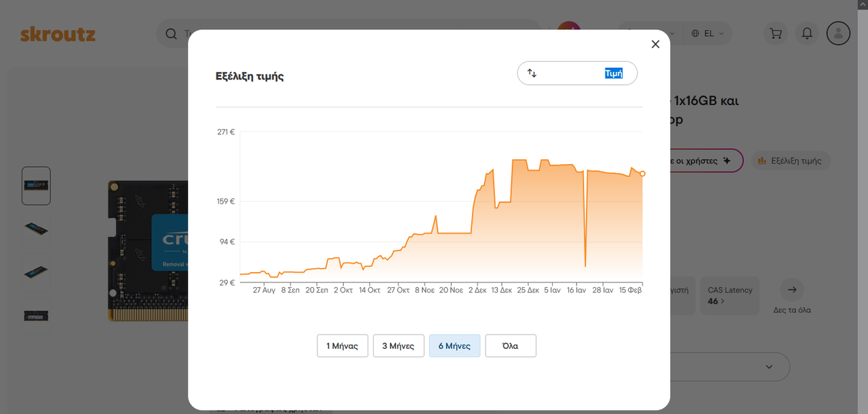Select the third product thumbnail
The height and width of the screenshot is (414, 868).
tap(36, 272)
